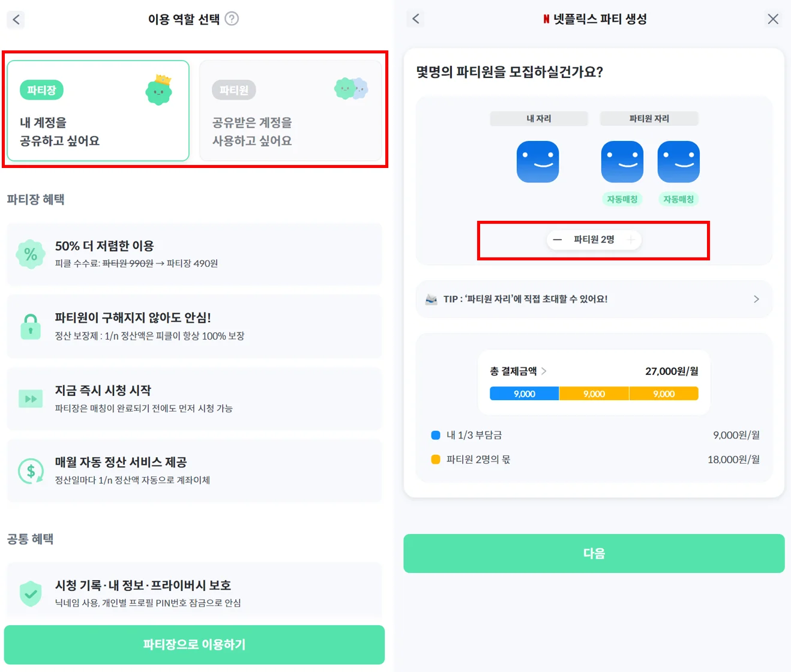The image size is (791, 672).
Task: Click the help question mark icon
Action: 232,19
